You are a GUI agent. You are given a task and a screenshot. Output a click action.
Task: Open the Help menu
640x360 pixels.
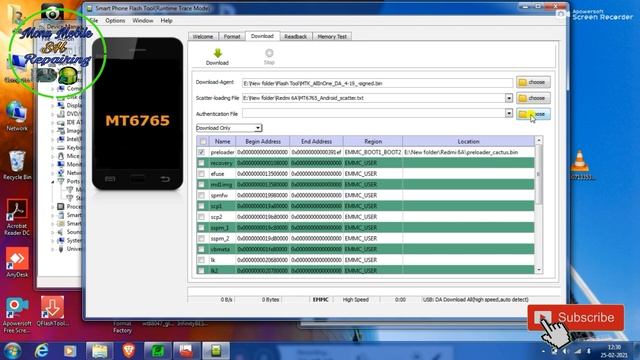(x=166, y=20)
